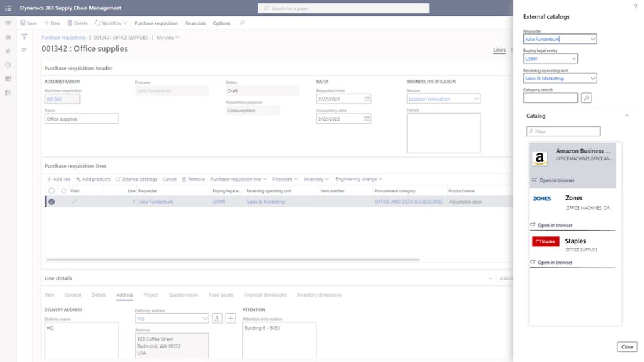The image size is (644, 362).
Task: Switch to the Financial dimensions tab
Action: 265,295
